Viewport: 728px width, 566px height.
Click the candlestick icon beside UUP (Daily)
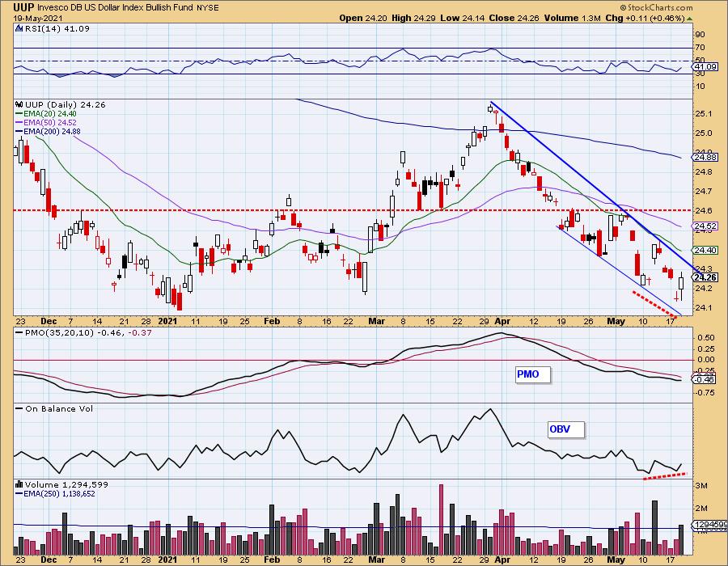19,104
